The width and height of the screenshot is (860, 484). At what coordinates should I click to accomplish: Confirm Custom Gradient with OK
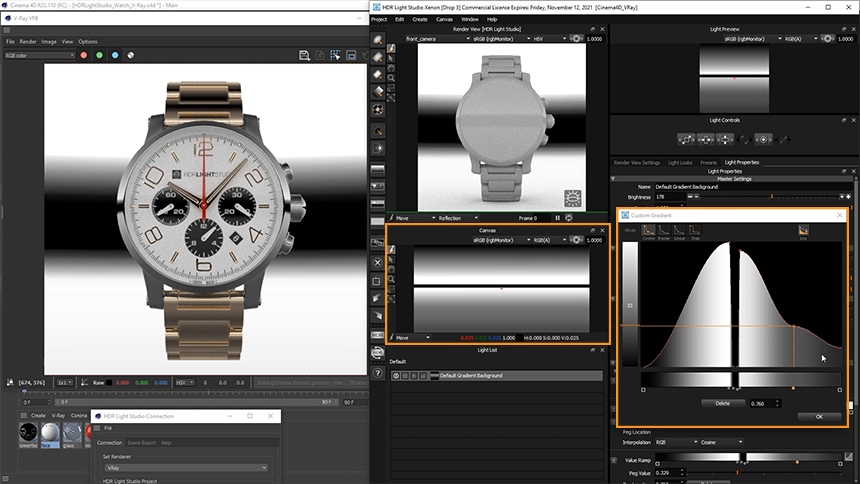[819, 417]
